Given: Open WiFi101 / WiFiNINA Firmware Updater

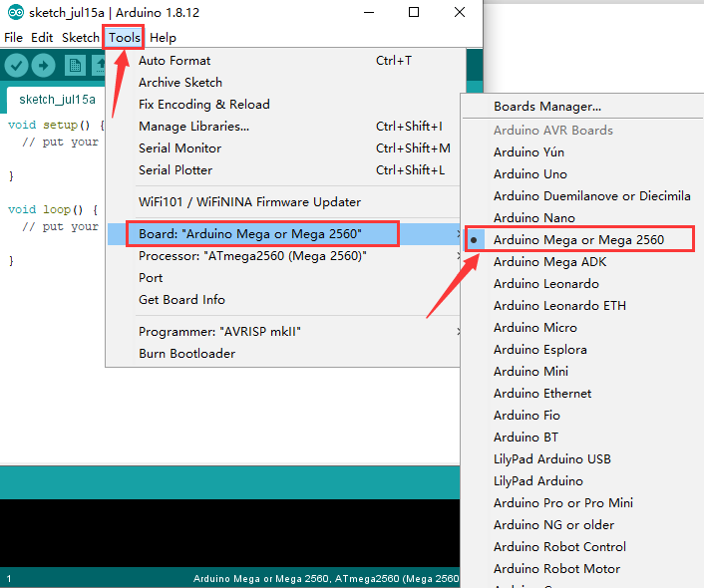Looking at the screenshot, I should coord(286,202).
